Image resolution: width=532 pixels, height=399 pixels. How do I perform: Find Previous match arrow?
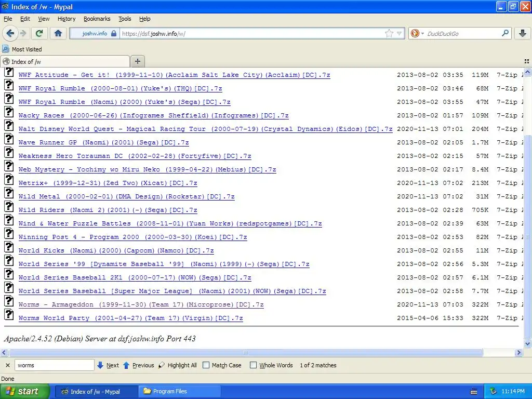138,365
